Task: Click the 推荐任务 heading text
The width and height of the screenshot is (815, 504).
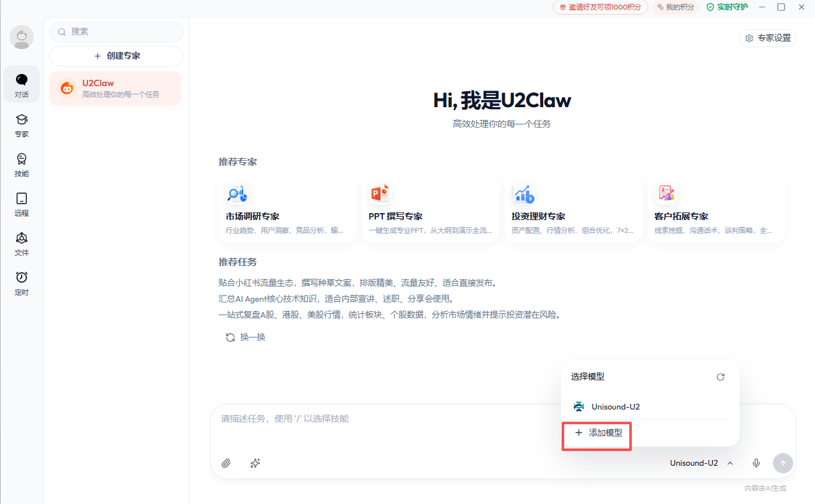Action: (238, 262)
